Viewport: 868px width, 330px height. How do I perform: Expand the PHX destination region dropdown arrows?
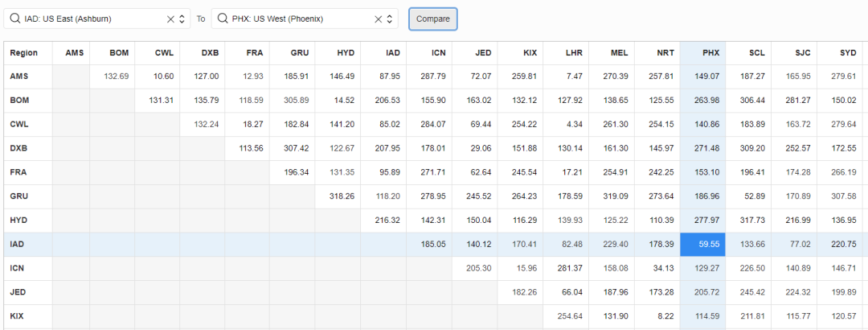[390, 19]
